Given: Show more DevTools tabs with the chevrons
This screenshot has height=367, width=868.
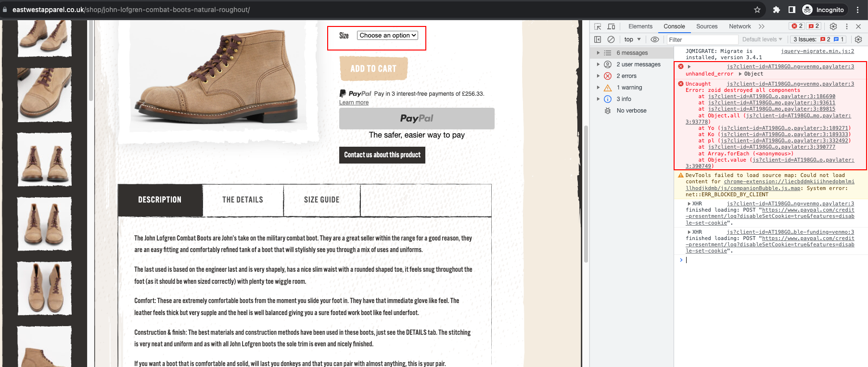Looking at the screenshot, I should (x=761, y=26).
